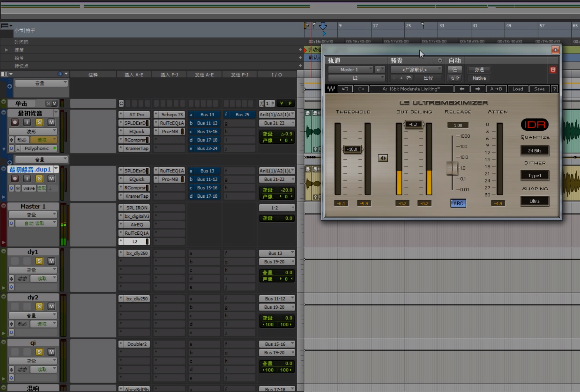Click the 旁通 bypass button

tap(479, 70)
